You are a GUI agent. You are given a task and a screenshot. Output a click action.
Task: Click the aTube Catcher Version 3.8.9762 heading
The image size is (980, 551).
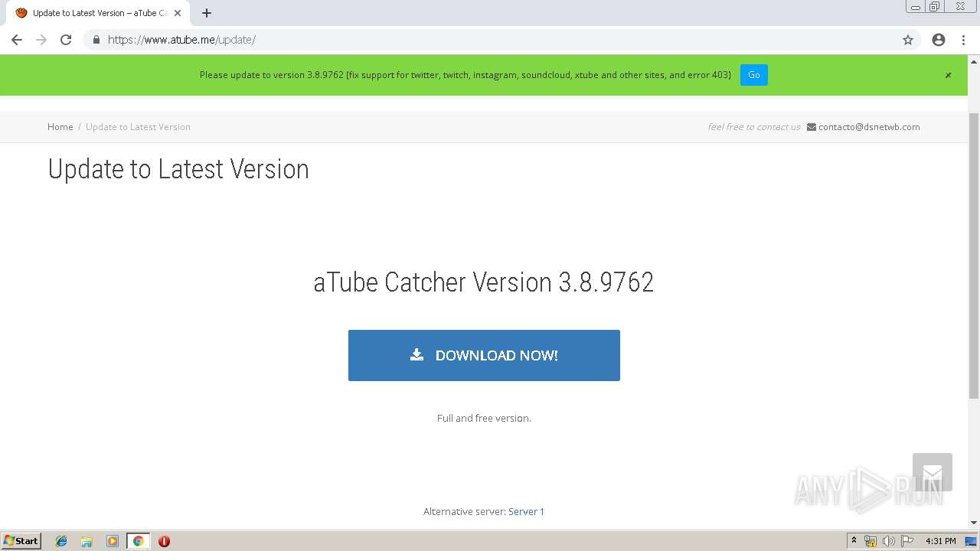[x=484, y=282]
